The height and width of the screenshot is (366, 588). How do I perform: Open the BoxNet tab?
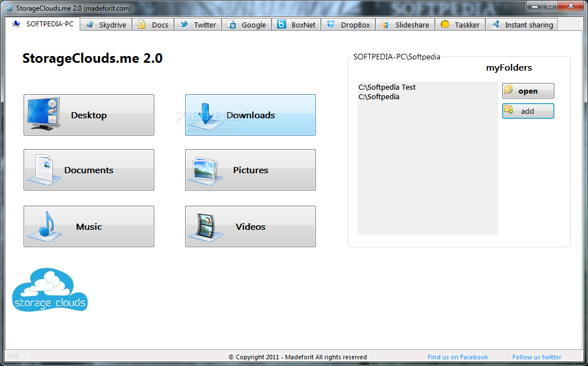(296, 25)
